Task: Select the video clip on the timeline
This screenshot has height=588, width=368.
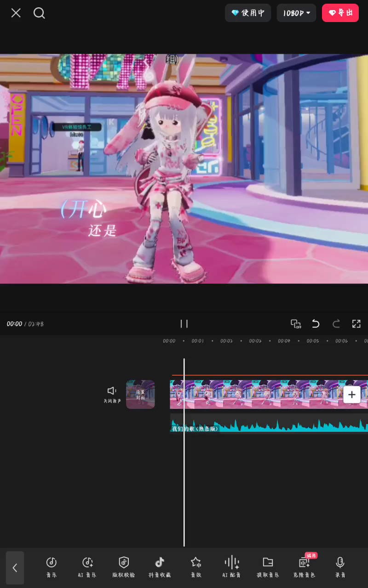Action: click(269, 394)
